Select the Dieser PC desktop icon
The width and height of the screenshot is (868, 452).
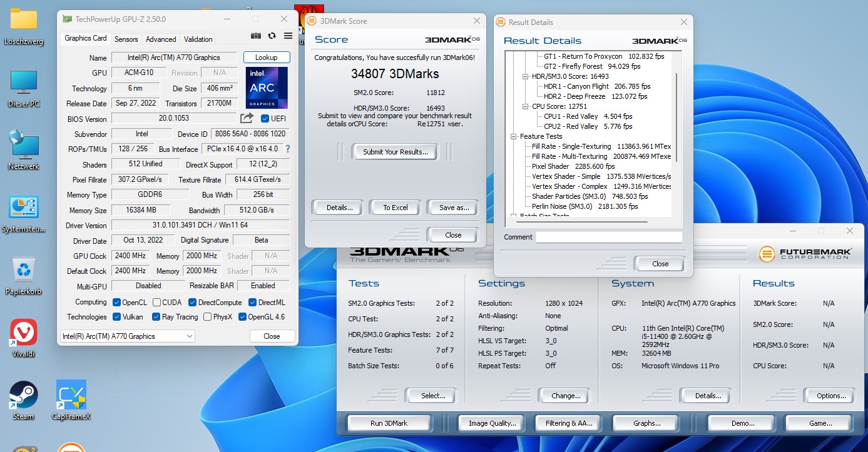[24, 88]
